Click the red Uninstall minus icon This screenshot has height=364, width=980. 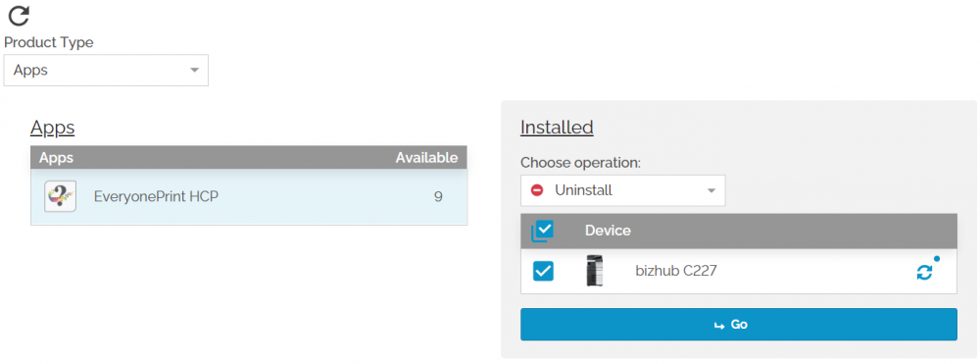(x=537, y=190)
